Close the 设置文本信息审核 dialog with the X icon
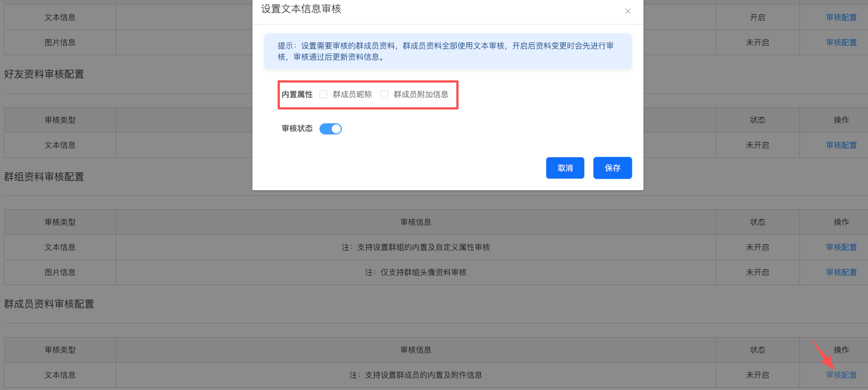The image size is (868, 390). click(628, 11)
